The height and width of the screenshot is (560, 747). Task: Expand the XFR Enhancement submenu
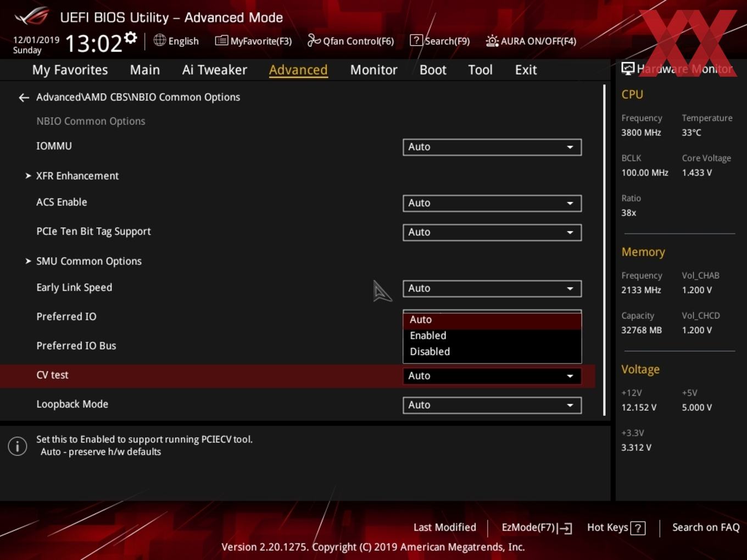tap(77, 176)
